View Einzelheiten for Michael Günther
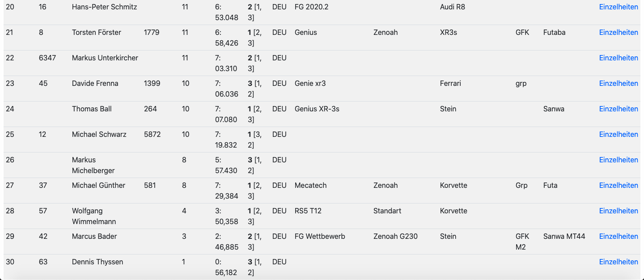 pyautogui.click(x=619, y=186)
